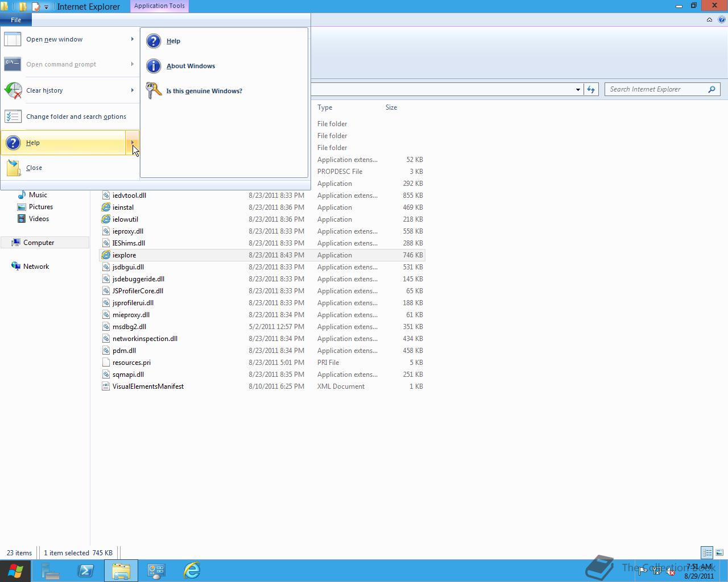The height and width of the screenshot is (582, 728).
Task: Click the iedvtool.dll file icon
Action: (x=106, y=196)
